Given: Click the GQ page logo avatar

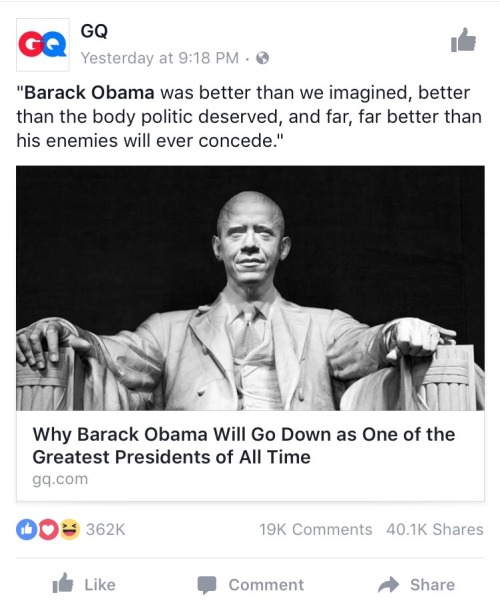Looking at the screenshot, I should pos(43,45).
